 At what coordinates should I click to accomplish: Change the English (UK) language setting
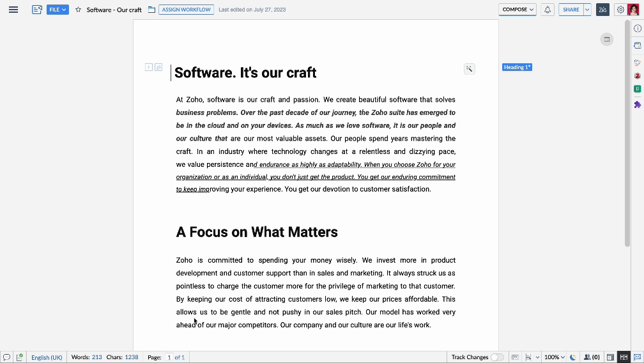[x=47, y=357]
